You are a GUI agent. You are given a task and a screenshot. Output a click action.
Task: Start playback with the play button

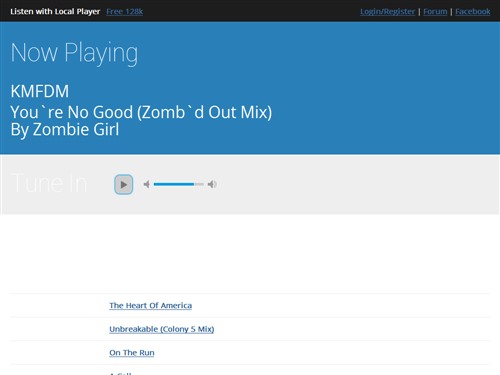123,184
